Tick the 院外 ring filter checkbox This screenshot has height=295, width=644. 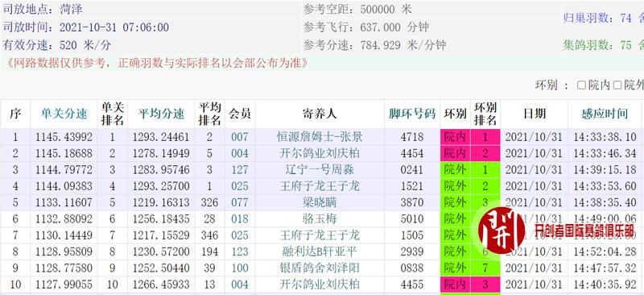point(617,85)
